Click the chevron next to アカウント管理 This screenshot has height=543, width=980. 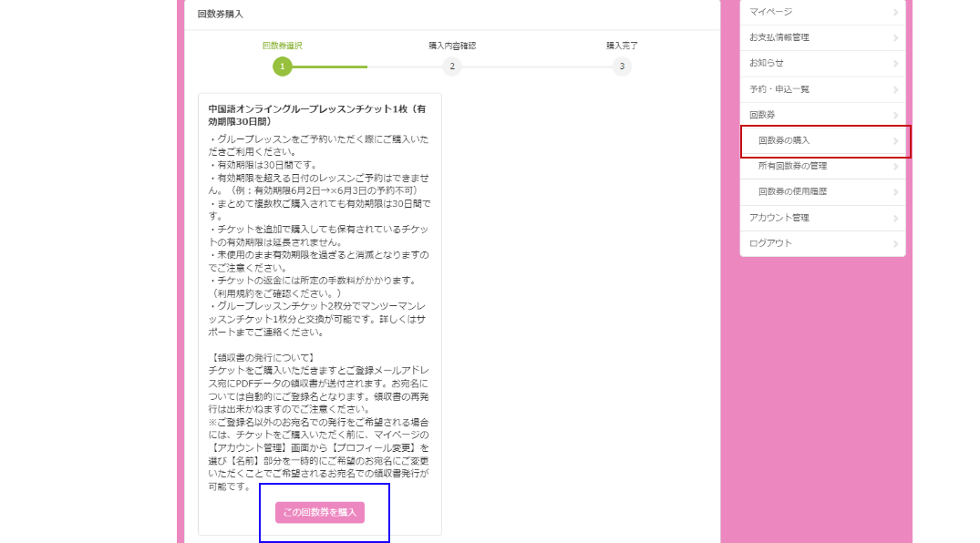[896, 218]
